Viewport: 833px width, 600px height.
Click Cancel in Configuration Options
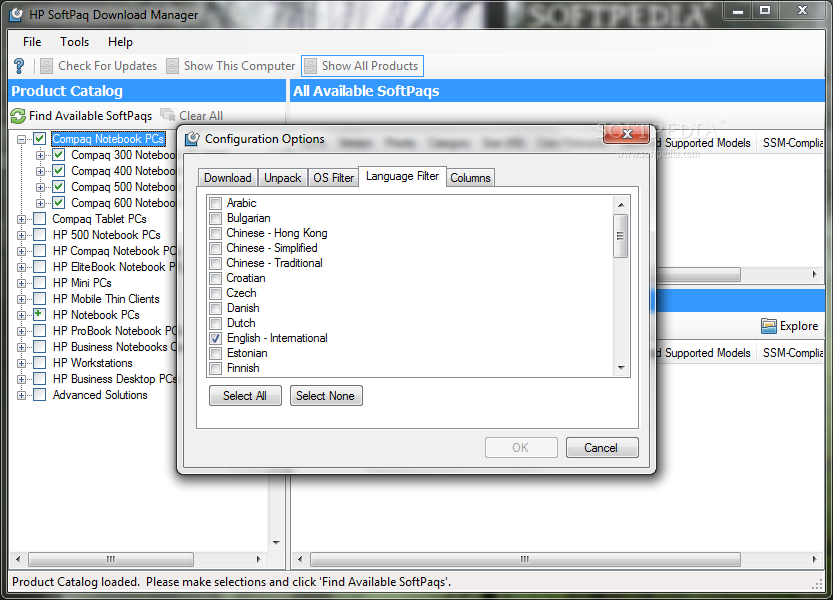point(601,447)
